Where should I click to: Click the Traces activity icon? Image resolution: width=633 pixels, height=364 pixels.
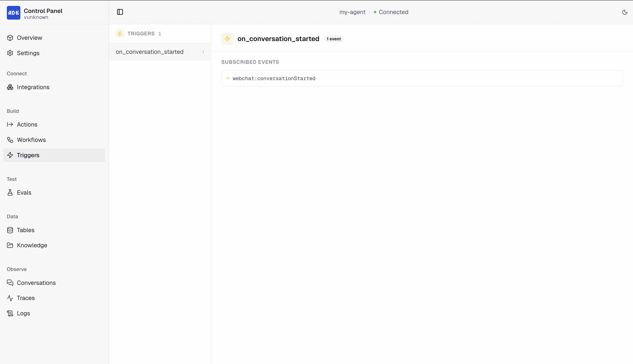(x=10, y=298)
